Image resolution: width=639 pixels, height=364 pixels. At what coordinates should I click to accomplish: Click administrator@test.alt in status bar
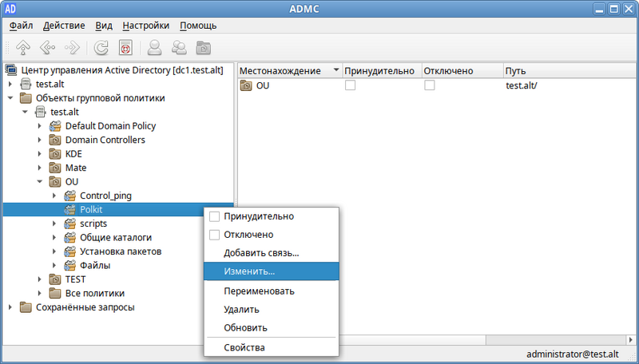(x=573, y=354)
